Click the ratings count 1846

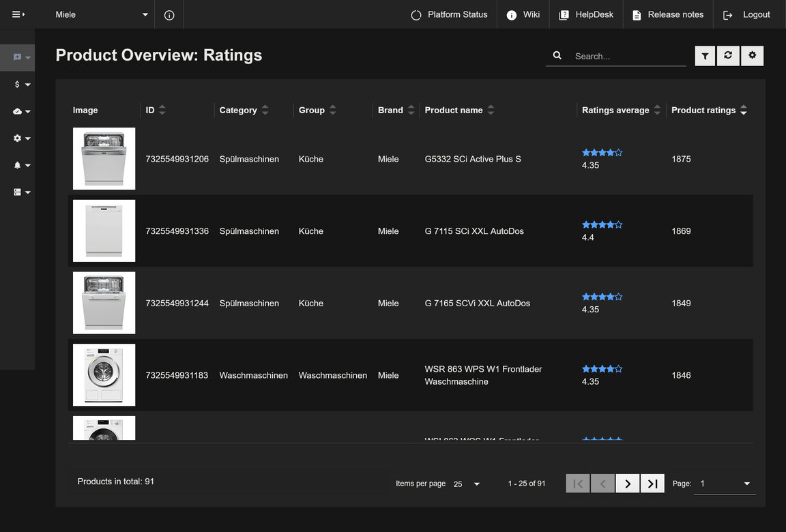click(681, 376)
